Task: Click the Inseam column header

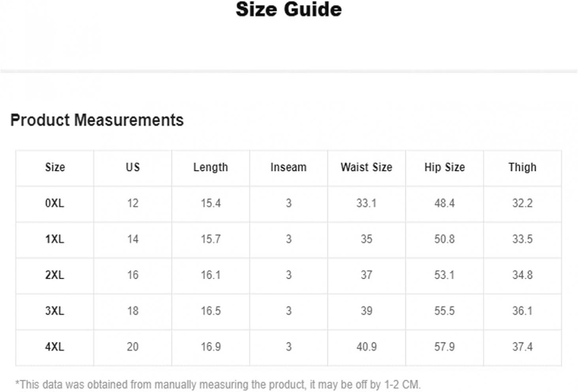Action: [288, 167]
